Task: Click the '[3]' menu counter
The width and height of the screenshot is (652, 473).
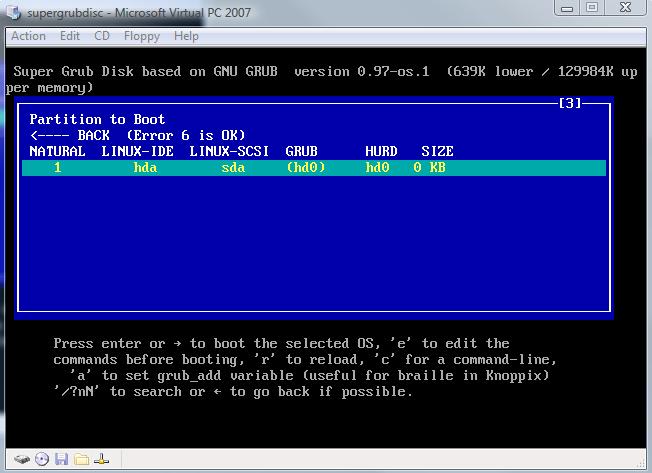Action: (570, 103)
